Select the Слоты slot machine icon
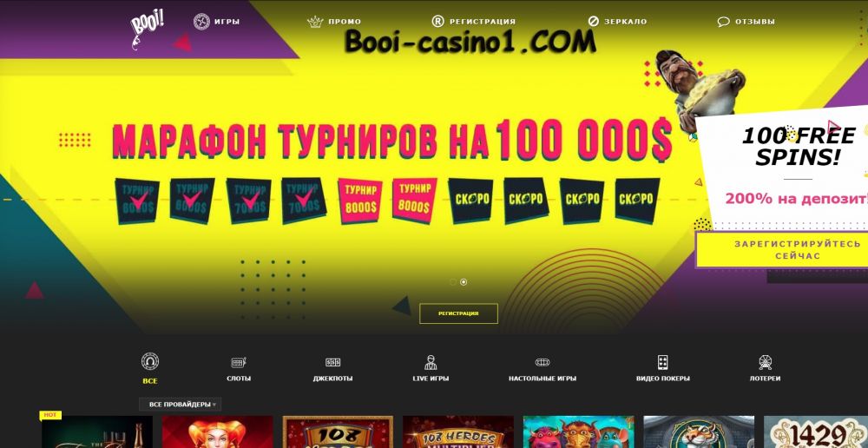 (239, 363)
